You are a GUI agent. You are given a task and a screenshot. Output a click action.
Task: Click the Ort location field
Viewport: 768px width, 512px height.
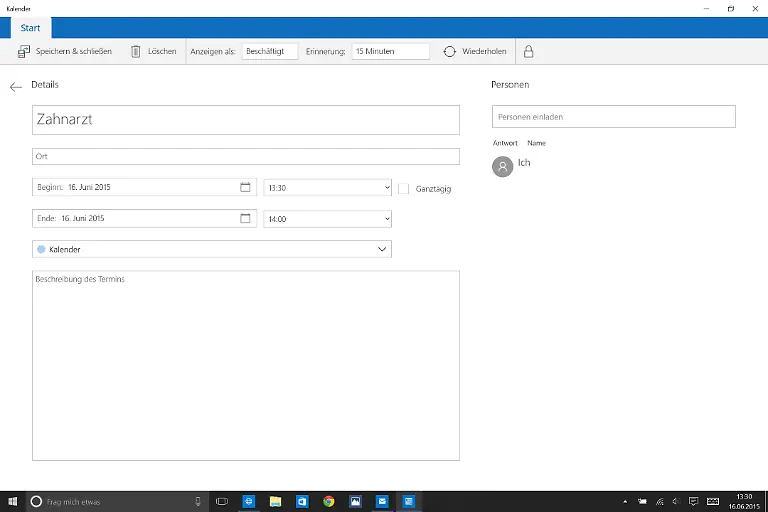245,156
